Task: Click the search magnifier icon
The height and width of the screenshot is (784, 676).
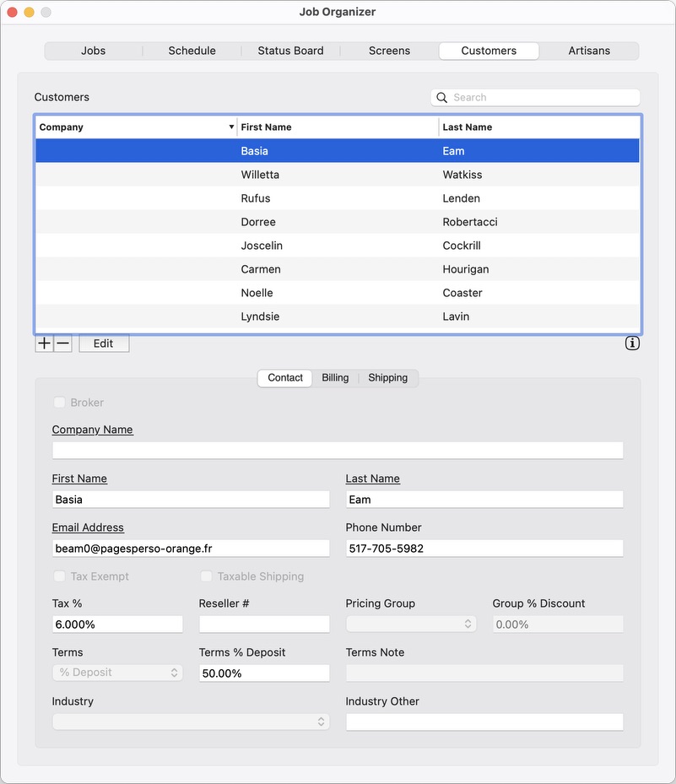Action: coord(442,98)
